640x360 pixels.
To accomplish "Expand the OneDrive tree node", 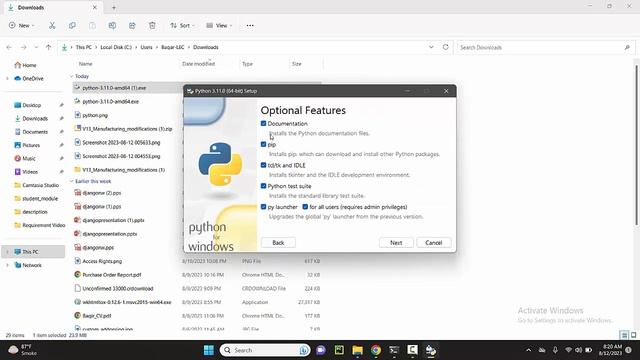I will pyautogui.click(x=7, y=78).
